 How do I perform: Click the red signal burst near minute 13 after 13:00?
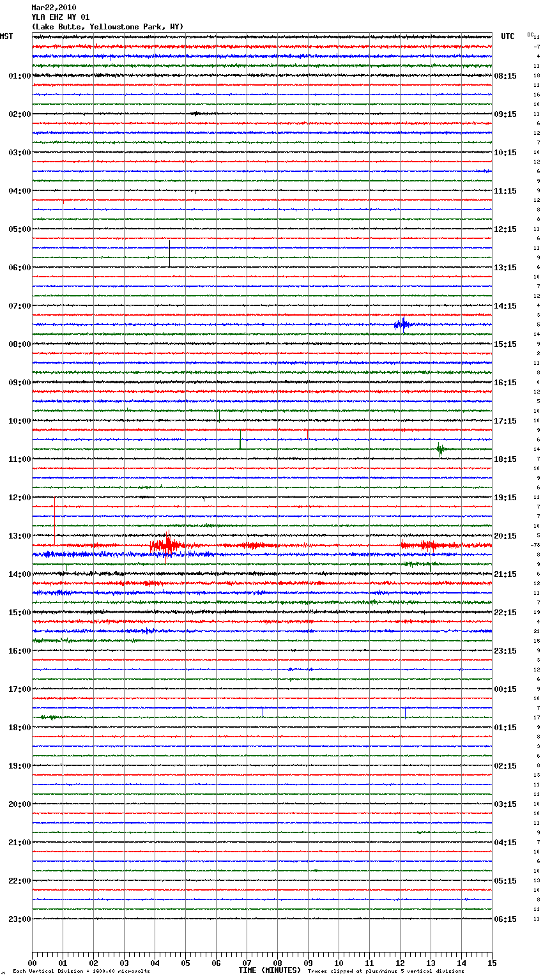[x=429, y=546]
